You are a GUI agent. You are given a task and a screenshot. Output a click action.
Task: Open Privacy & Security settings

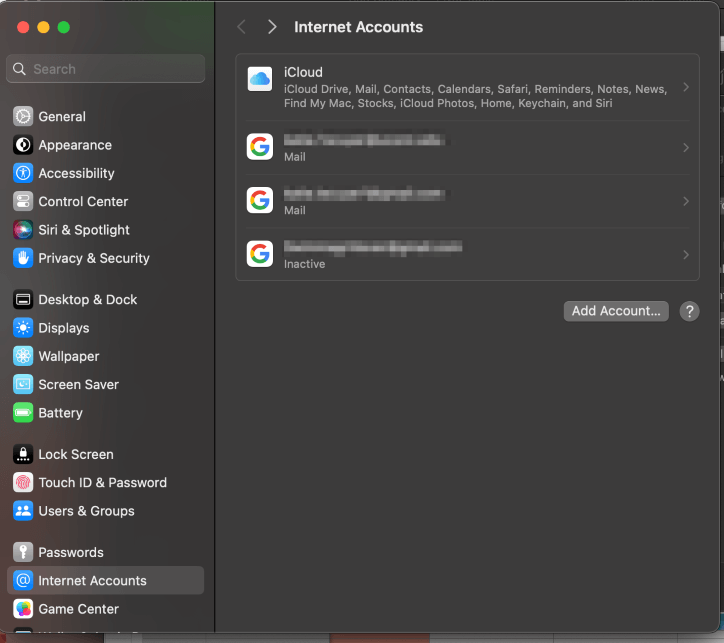tap(94, 258)
